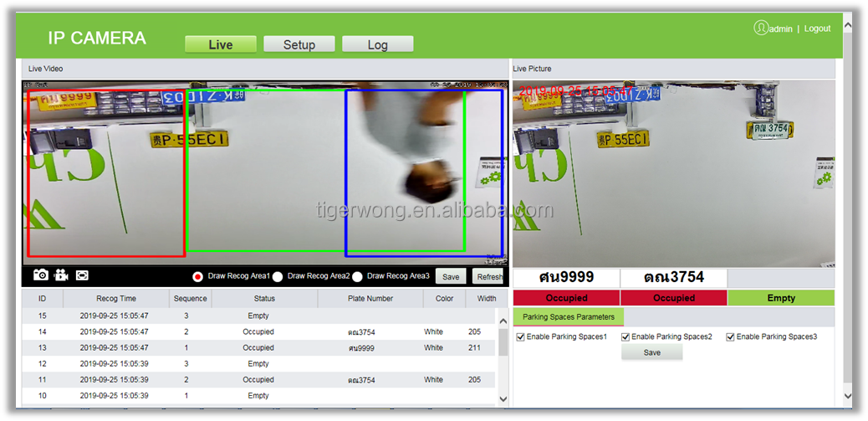Switch to the Live tab
This screenshot has height=421, width=868.
click(x=220, y=45)
